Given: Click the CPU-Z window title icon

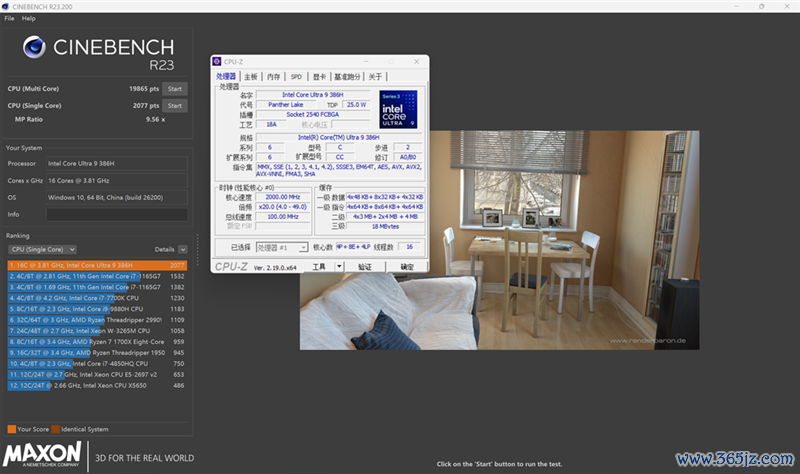Looking at the screenshot, I should pos(217,61).
